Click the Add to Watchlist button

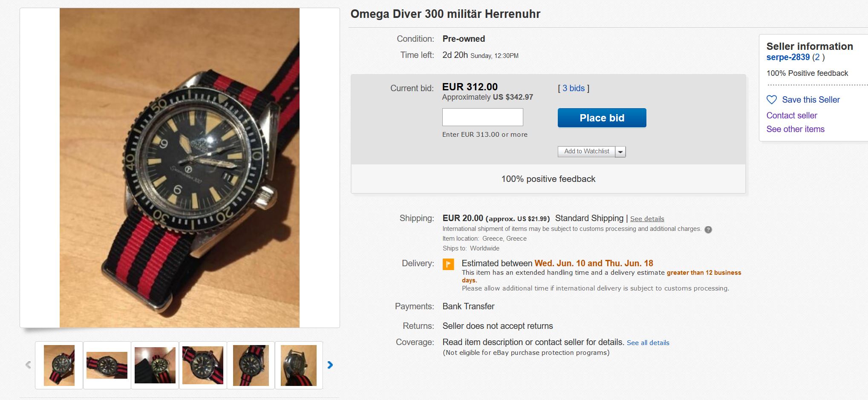(x=586, y=151)
